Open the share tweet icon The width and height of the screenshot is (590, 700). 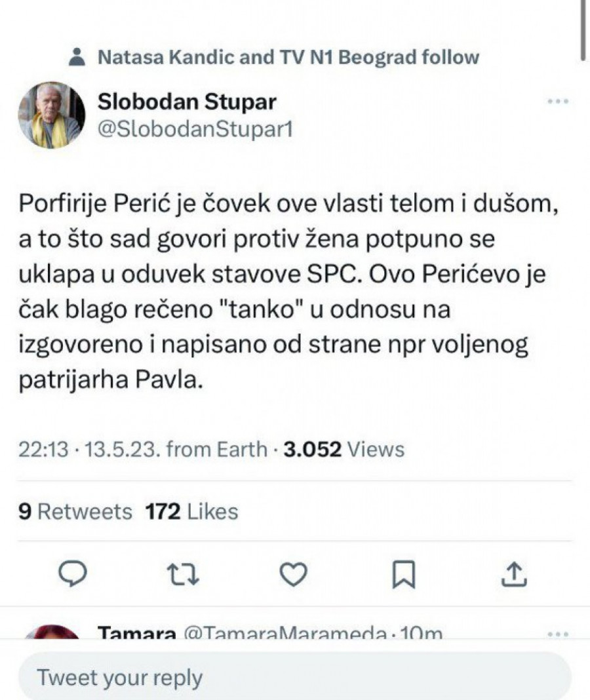[515, 574]
